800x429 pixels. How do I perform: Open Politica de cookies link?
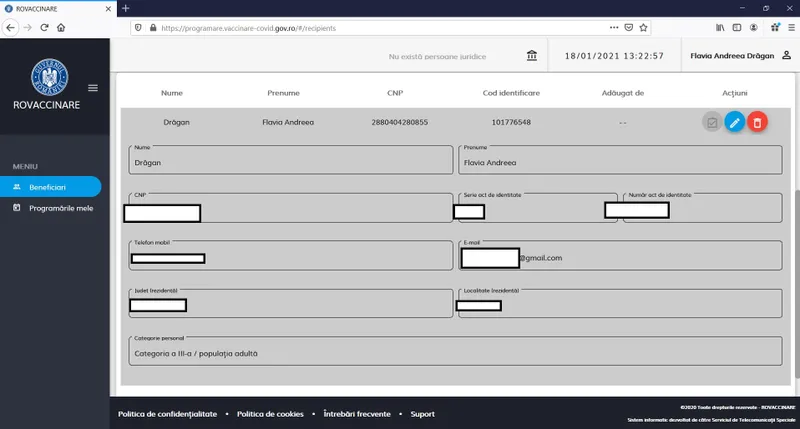click(270, 413)
